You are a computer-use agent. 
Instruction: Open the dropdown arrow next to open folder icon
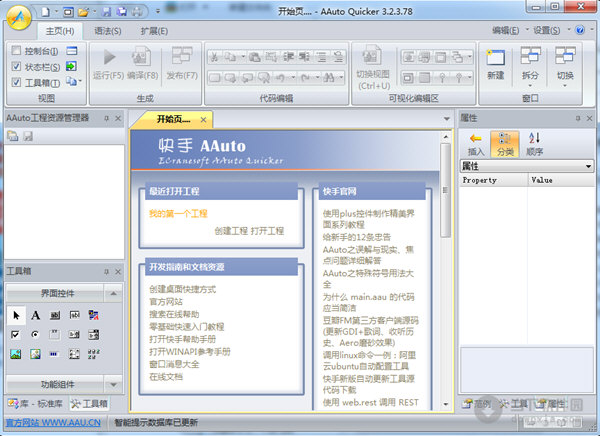tap(94, 12)
